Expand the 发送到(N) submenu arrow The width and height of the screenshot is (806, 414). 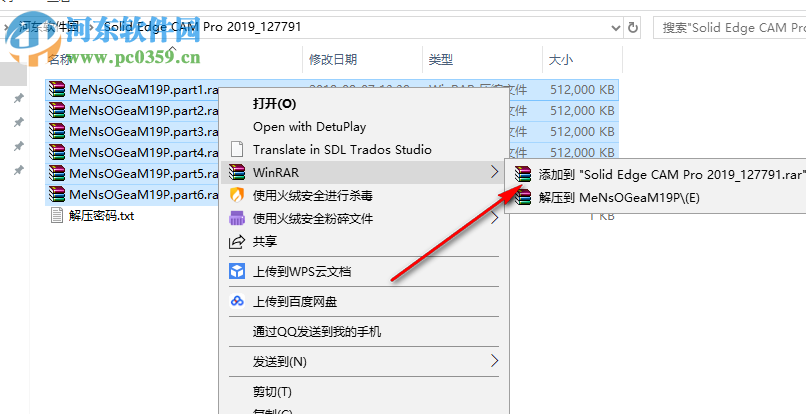(x=494, y=361)
